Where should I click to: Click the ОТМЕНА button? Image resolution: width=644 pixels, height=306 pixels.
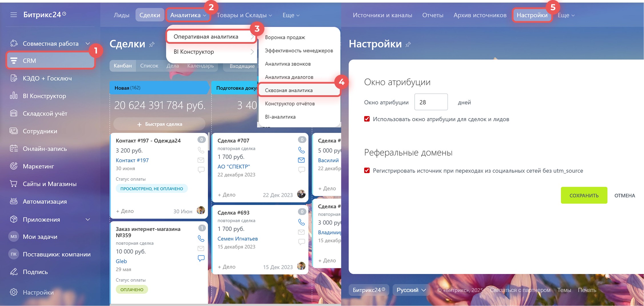click(x=625, y=196)
